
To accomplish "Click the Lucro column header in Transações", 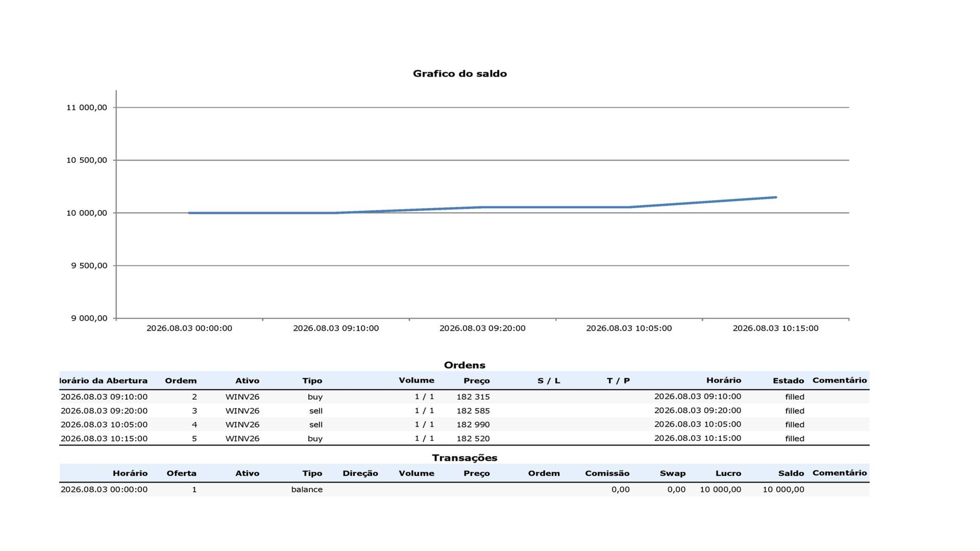I will pyautogui.click(x=728, y=473).
